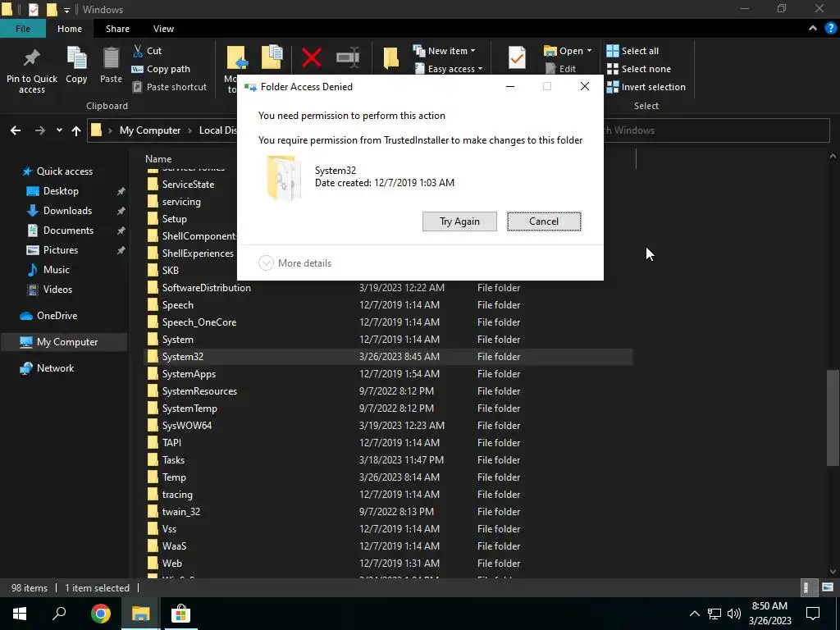The width and height of the screenshot is (840, 630).
Task: Click the Paste ribbon icon
Action: coord(111,58)
